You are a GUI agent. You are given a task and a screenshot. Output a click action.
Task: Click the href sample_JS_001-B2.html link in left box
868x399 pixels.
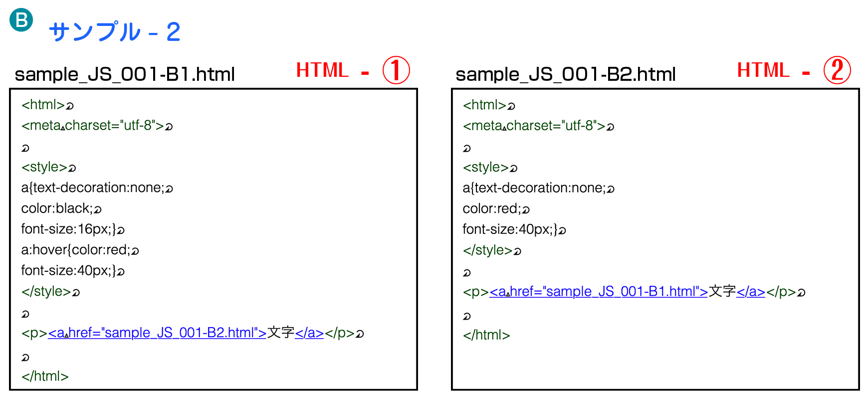157,333
